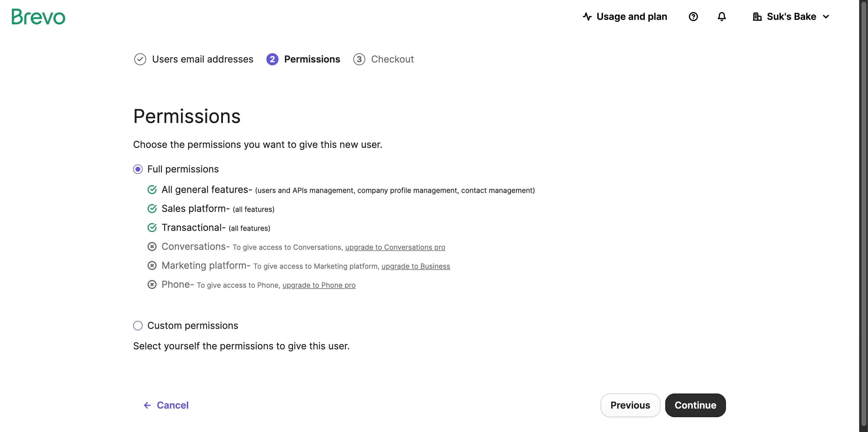Click the Brevo logo

click(38, 17)
